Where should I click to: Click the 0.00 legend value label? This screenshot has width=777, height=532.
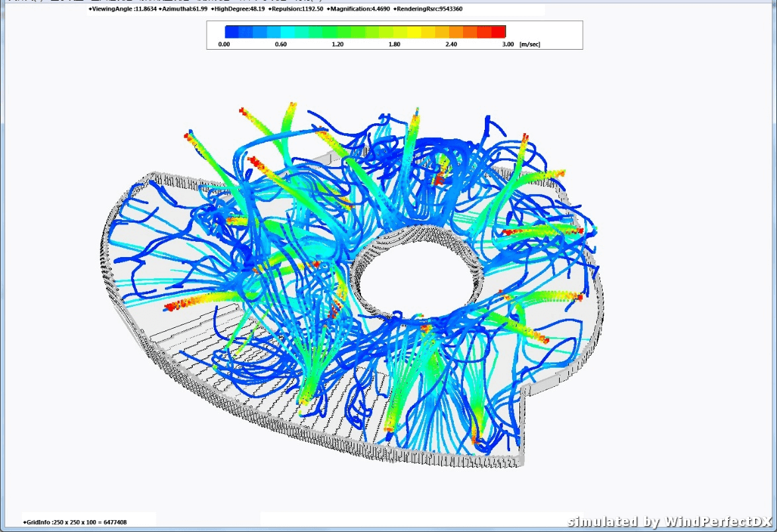224,44
